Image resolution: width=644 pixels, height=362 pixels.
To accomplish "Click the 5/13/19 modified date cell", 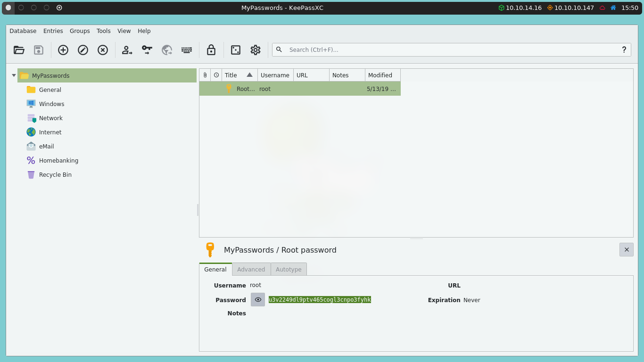I will coord(382,89).
